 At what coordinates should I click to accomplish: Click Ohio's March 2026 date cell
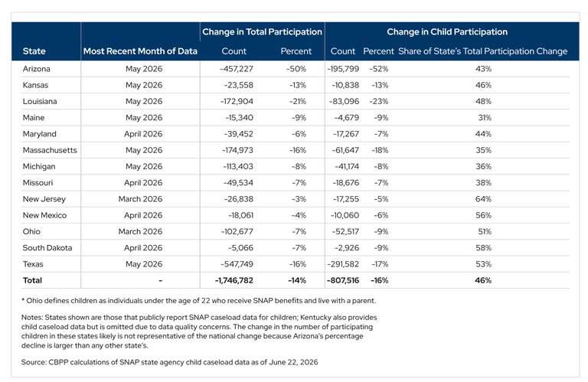pos(140,232)
